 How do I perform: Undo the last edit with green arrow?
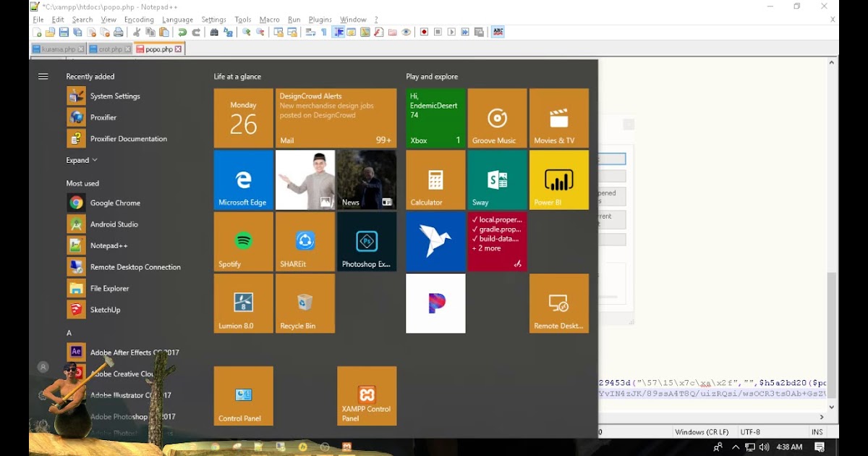click(x=182, y=32)
